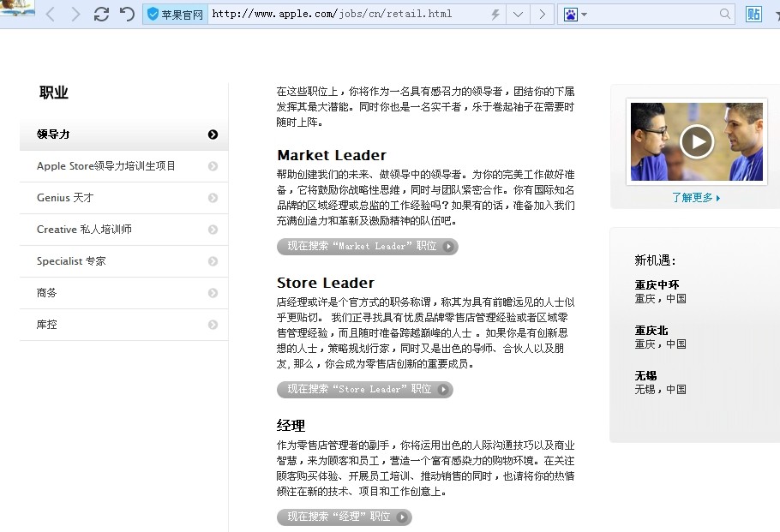This screenshot has height=532, width=780.
Task: Click 现在搜索 "经理" 职位 button
Action: (x=345, y=517)
